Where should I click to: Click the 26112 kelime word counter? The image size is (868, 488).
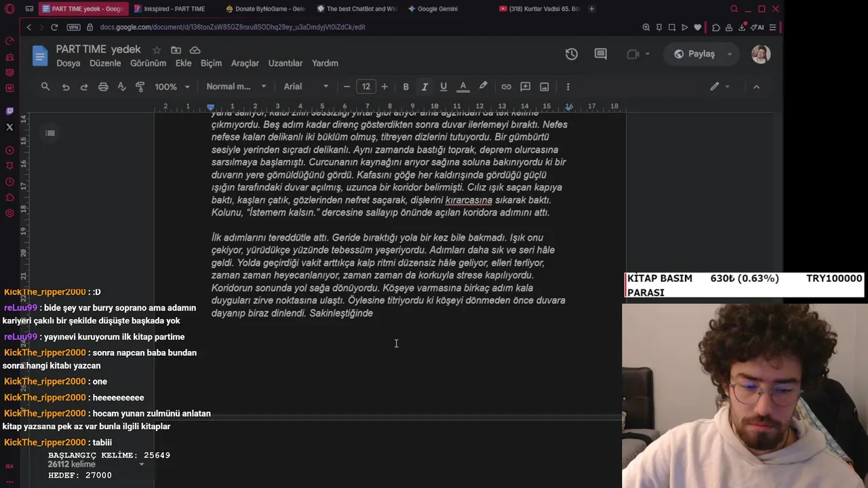click(73, 464)
